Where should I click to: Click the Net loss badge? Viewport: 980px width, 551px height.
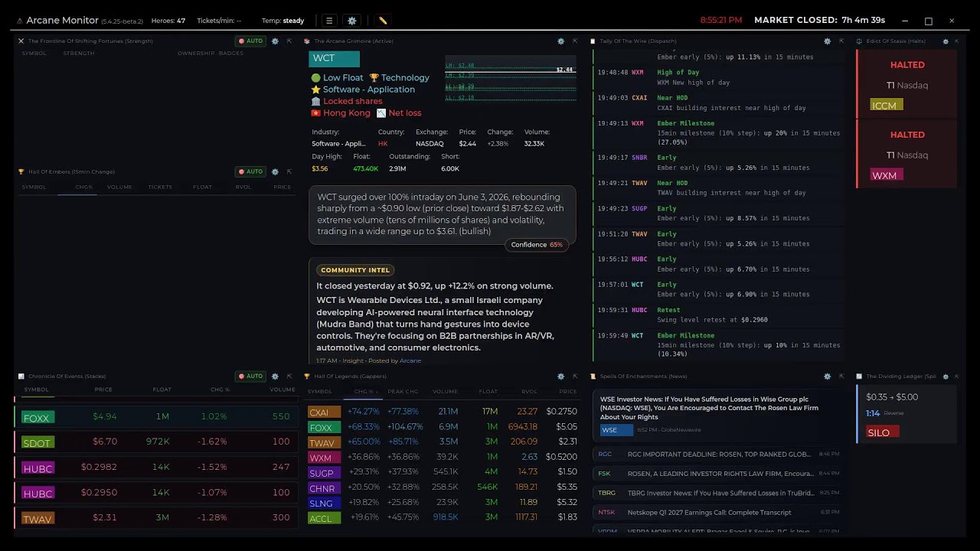tap(398, 112)
